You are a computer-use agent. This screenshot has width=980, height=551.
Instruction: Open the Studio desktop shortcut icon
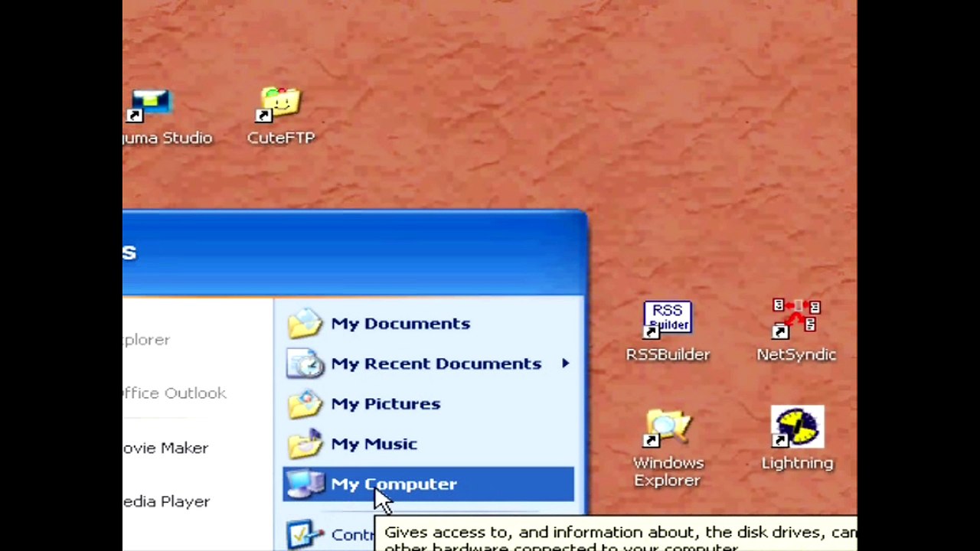point(150,106)
